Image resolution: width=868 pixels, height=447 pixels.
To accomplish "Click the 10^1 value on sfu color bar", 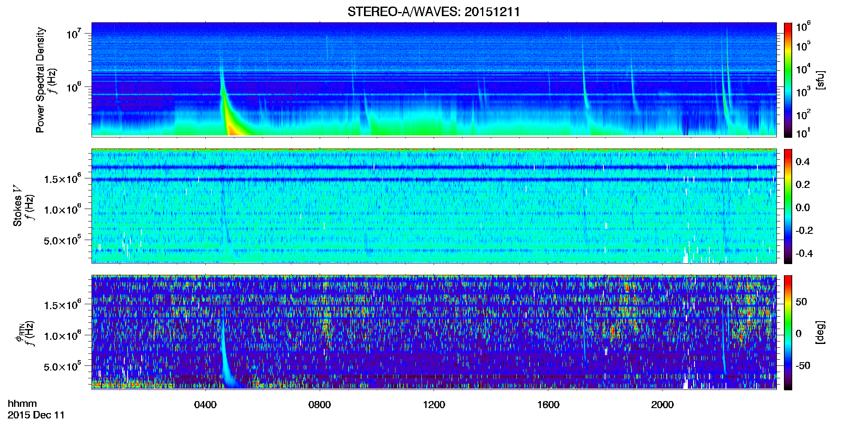I will [x=803, y=133].
